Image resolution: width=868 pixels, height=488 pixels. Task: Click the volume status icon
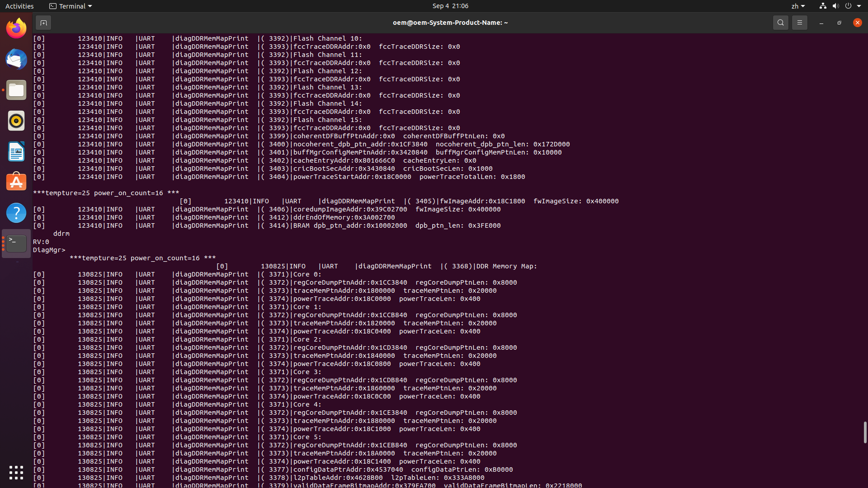(835, 6)
